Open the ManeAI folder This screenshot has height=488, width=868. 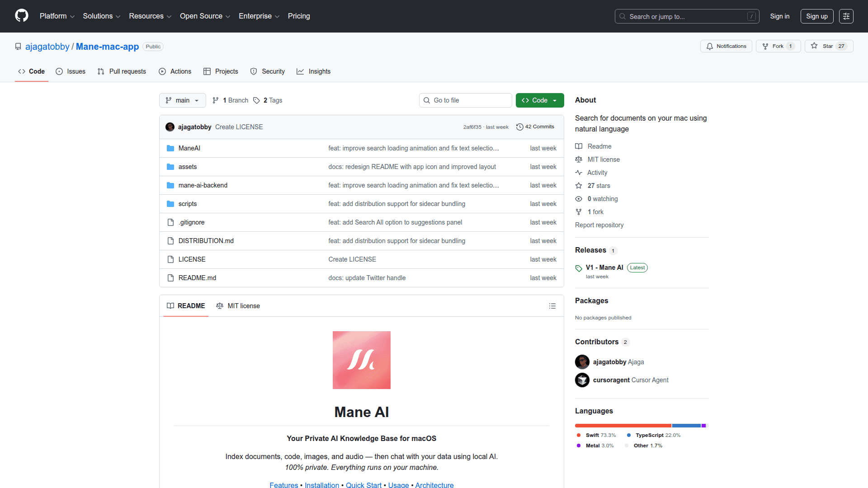point(189,148)
